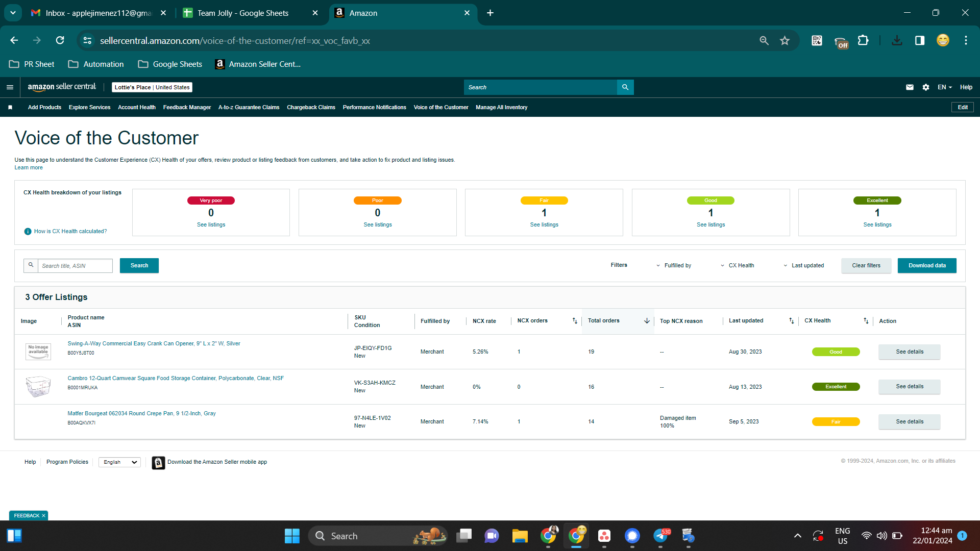980x551 pixels.
Task: Open the Add Products menu item
Action: coord(44,107)
